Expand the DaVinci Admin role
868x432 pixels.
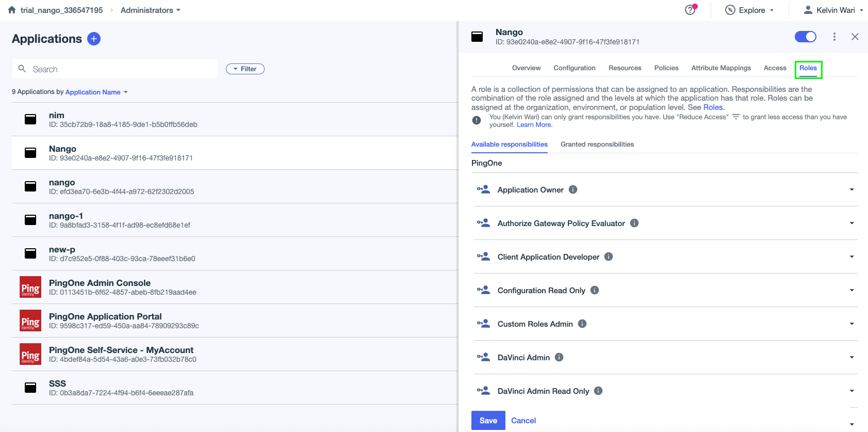(x=852, y=357)
